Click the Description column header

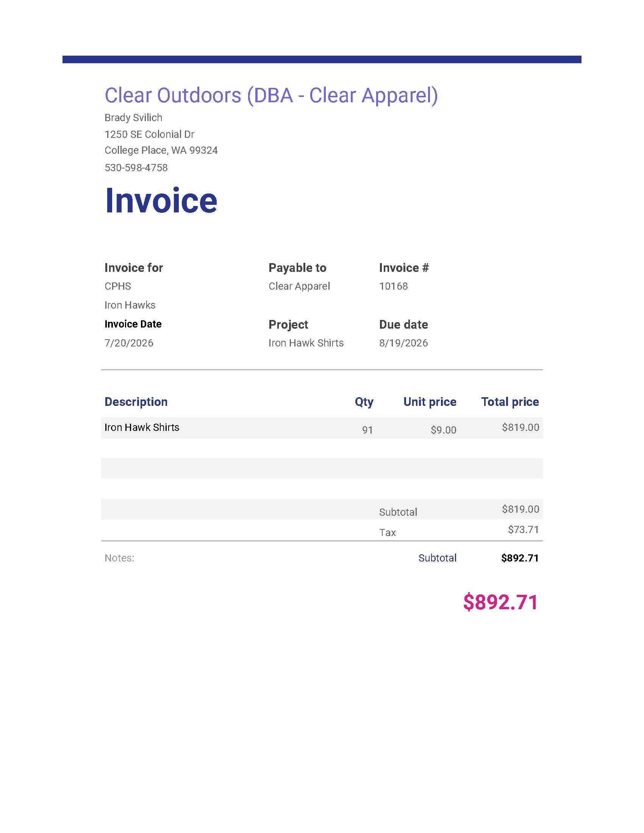(136, 402)
